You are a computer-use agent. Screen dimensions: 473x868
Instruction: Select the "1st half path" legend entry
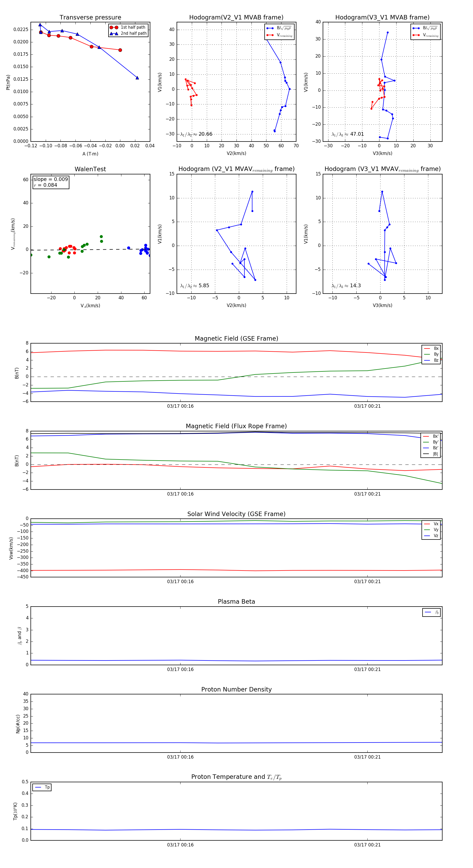(128, 27)
